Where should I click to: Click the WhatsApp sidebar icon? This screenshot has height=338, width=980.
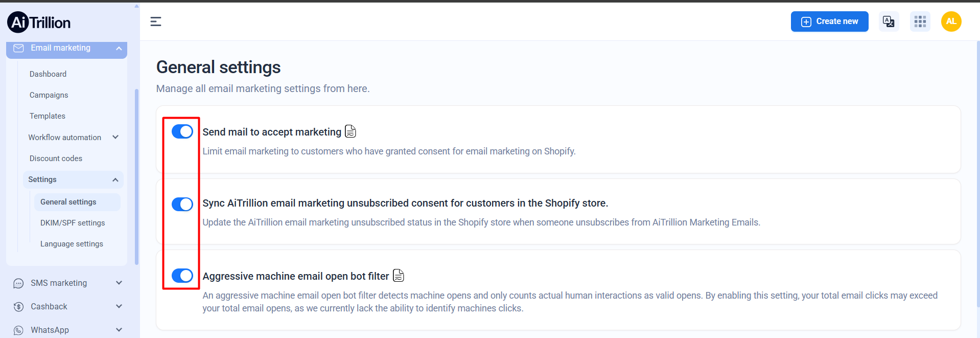(x=19, y=330)
